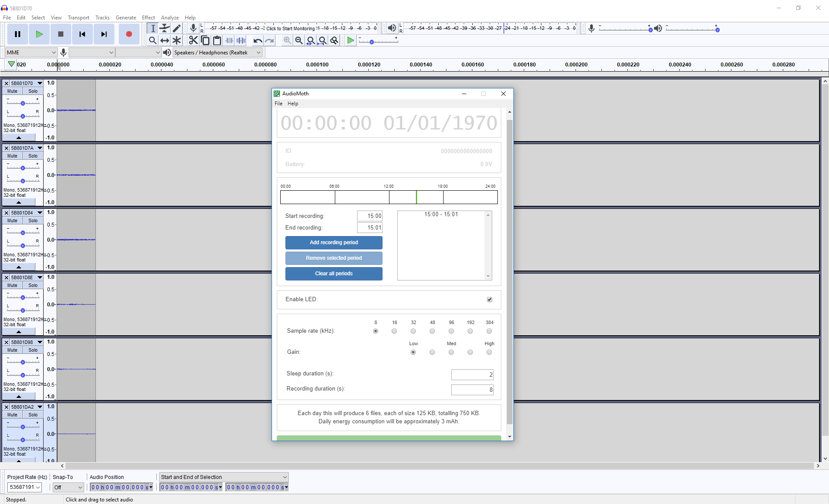Solo the 5B801D98 track
Image resolution: width=829 pixels, height=504 pixels.
click(x=33, y=350)
